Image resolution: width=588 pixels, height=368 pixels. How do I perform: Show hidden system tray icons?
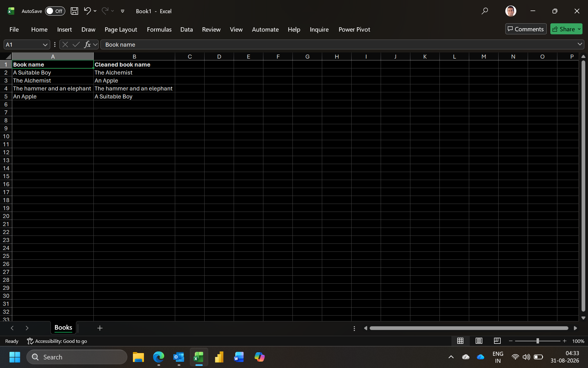pyautogui.click(x=451, y=357)
